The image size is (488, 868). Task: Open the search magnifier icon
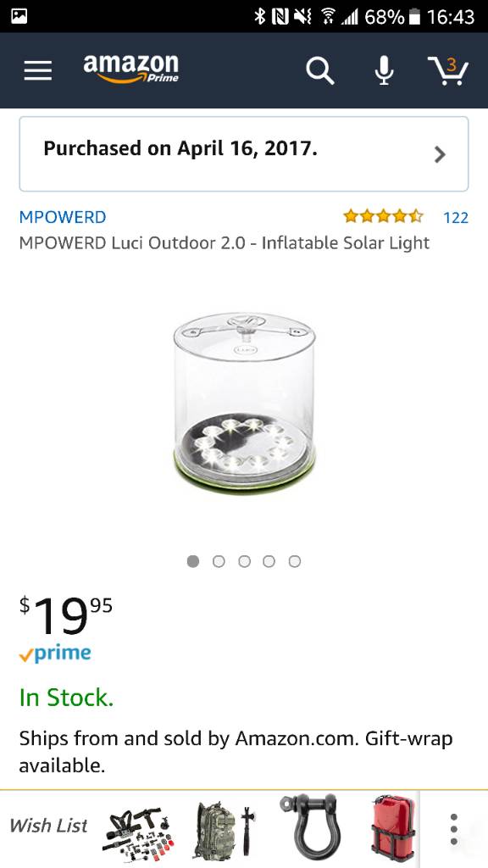click(320, 71)
